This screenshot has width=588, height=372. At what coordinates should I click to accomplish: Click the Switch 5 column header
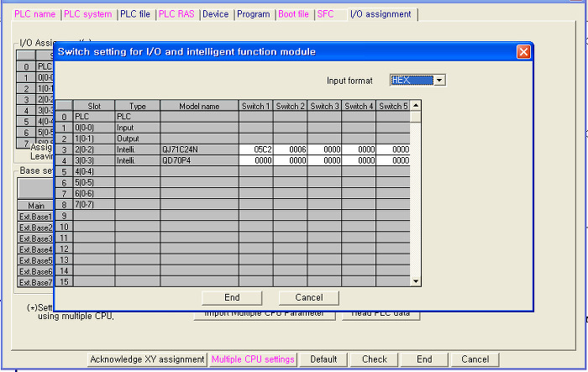(393, 106)
